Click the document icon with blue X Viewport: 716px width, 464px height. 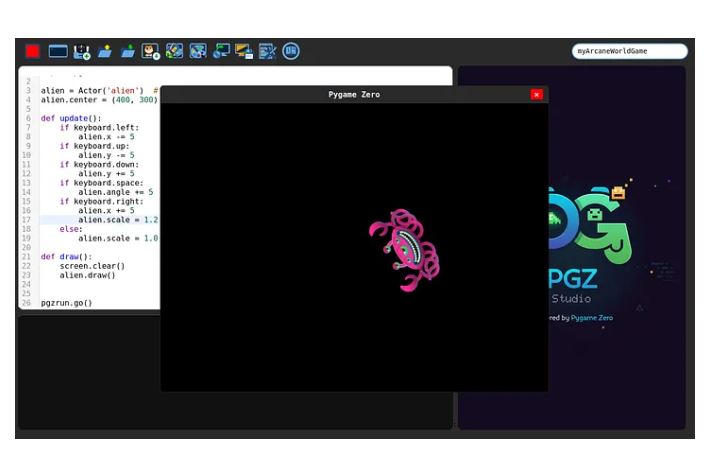point(267,51)
